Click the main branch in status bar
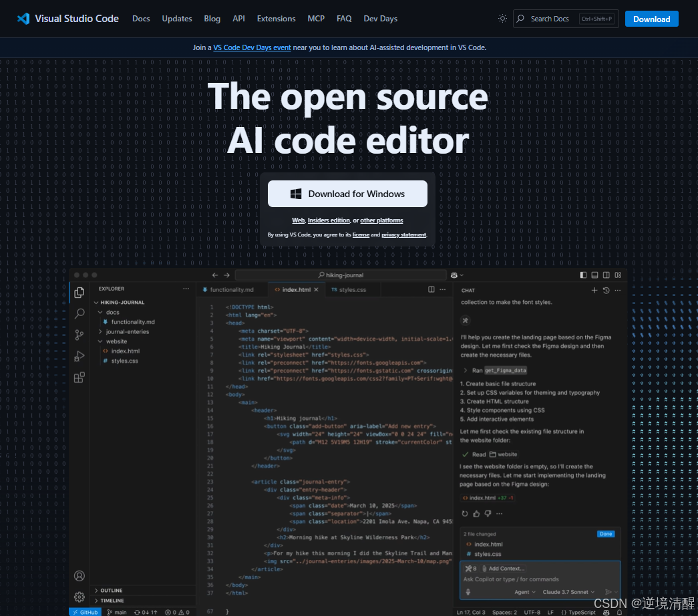Viewport: 698px width, 616px height. (x=117, y=613)
